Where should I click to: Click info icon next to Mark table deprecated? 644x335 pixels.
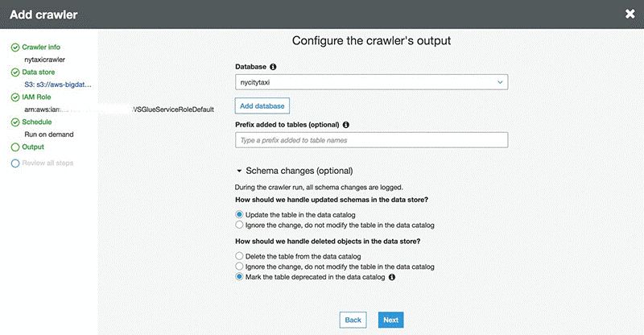coord(392,277)
